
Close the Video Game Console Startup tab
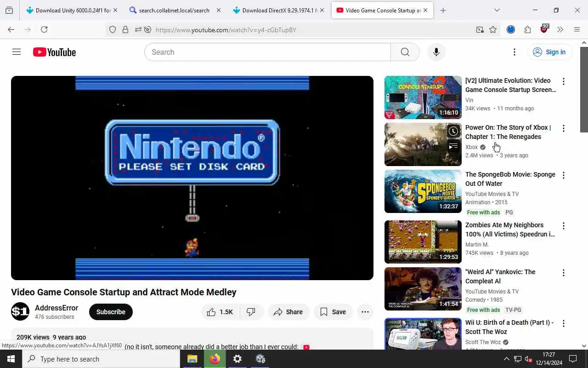click(x=425, y=10)
